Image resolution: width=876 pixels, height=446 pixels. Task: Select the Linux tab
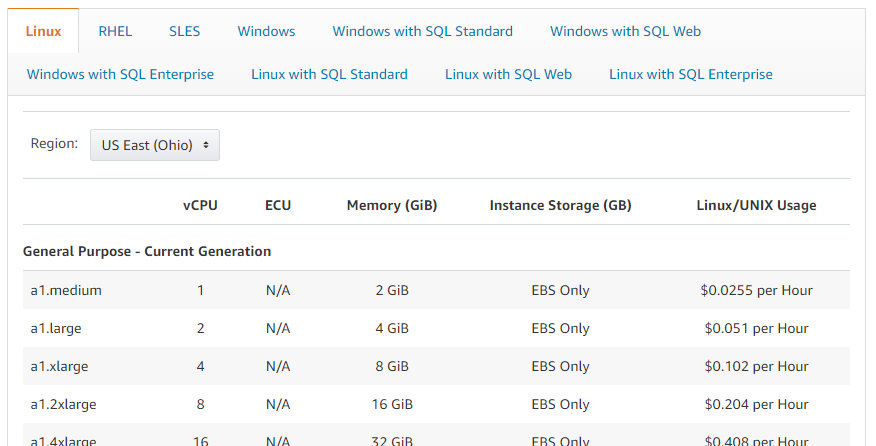coord(43,31)
